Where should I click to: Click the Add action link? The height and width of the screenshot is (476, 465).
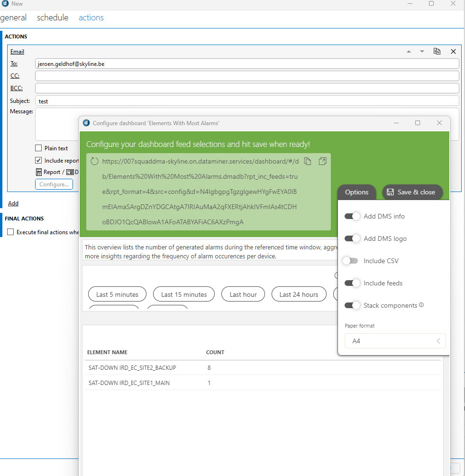13,203
